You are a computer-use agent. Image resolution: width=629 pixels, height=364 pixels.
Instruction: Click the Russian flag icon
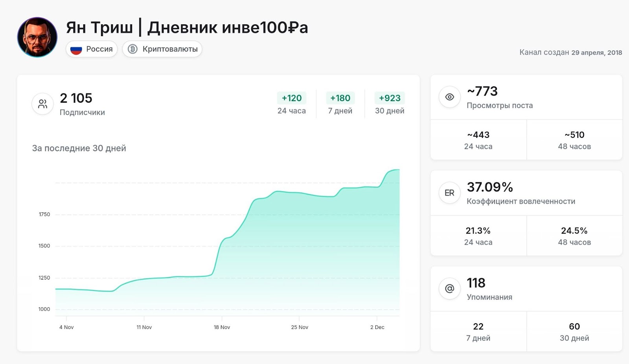(x=76, y=49)
